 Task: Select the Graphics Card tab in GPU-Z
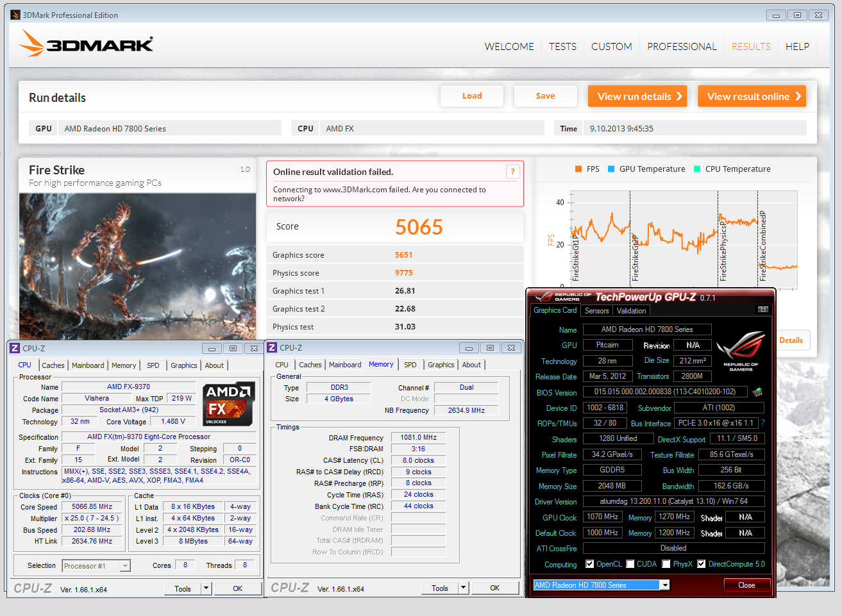[x=555, y=310]
